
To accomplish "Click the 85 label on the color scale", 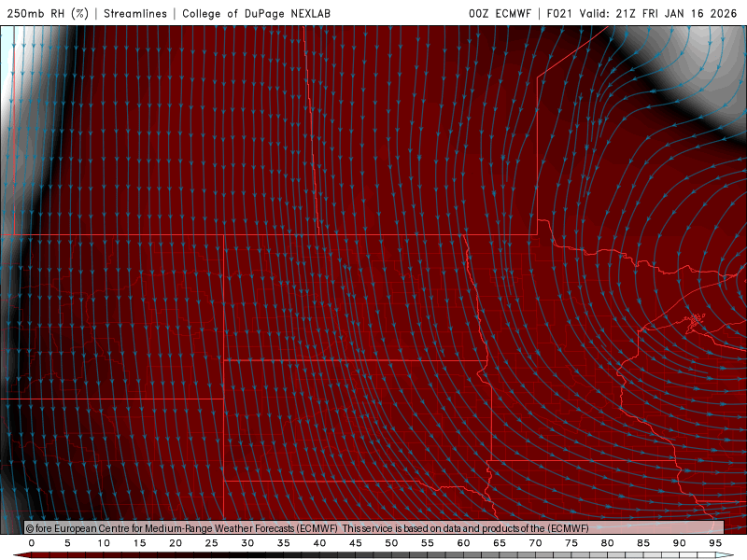I will click(x=643, y=543).
